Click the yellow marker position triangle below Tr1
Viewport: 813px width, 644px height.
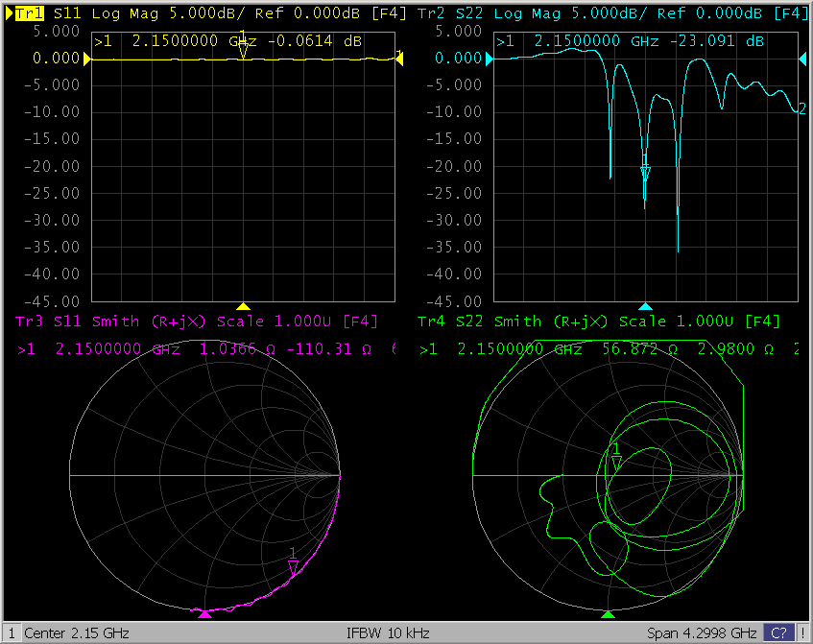point(244,305)
